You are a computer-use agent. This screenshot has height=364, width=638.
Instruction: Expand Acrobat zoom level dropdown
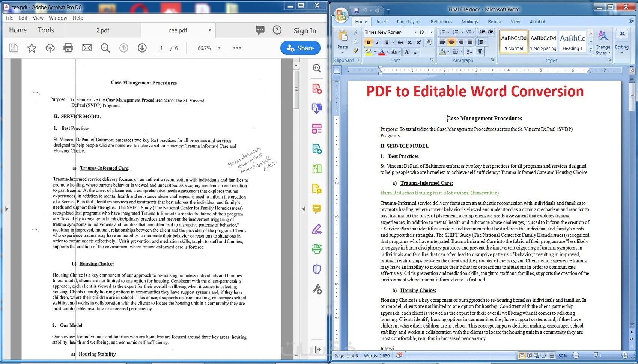219,48
